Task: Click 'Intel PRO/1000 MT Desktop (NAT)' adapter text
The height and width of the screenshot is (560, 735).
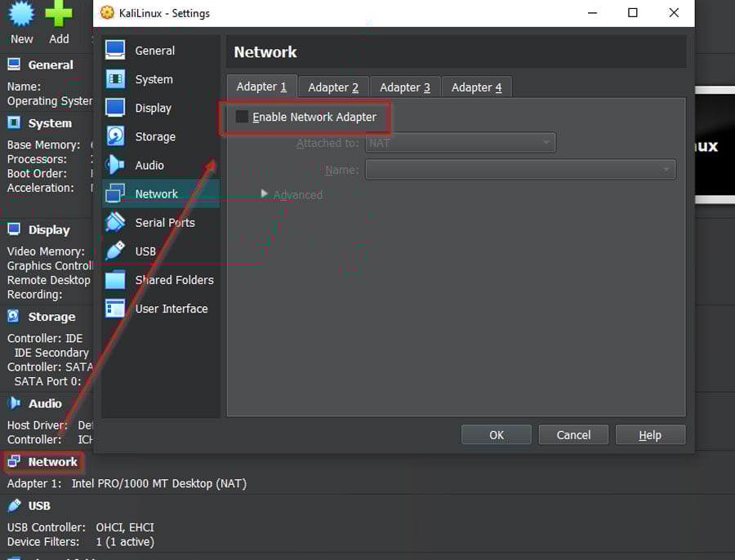Action: click(x=159, y=483)
